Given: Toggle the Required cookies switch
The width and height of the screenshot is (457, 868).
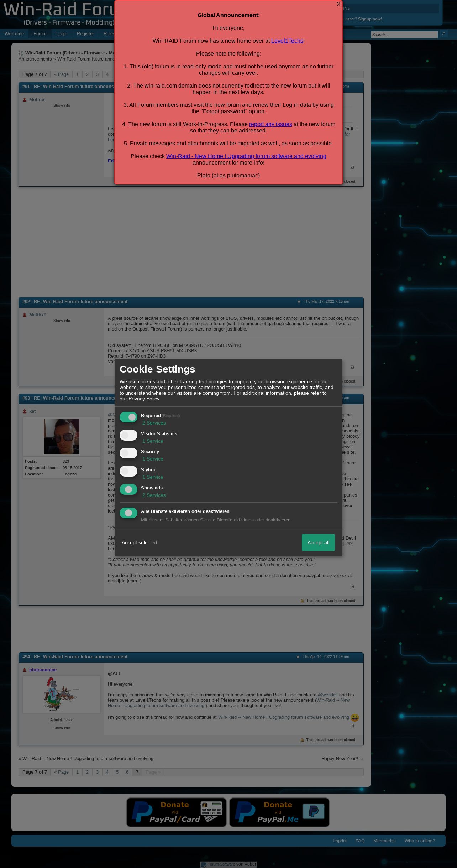Looking at the screenshot, I should (x=128, y=417).
